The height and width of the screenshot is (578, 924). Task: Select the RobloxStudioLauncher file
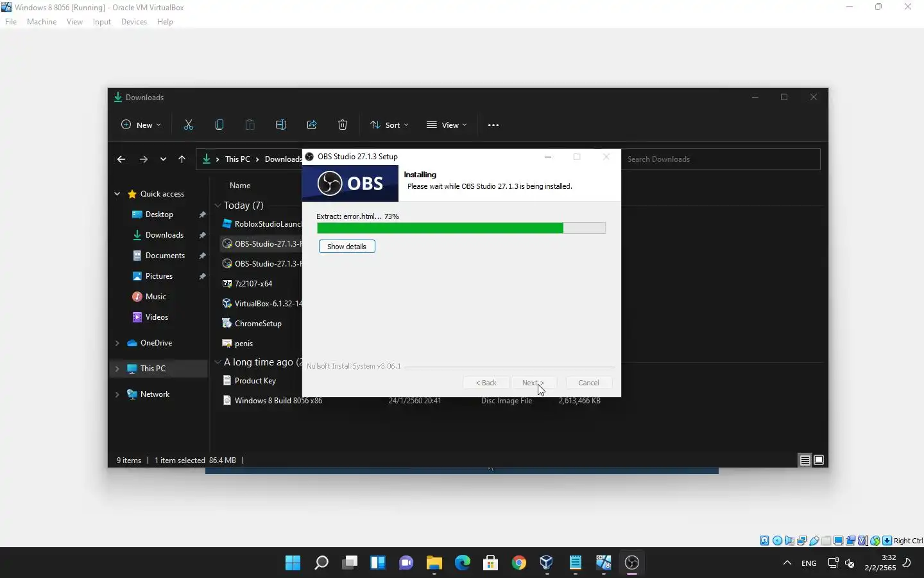(268, 224)
